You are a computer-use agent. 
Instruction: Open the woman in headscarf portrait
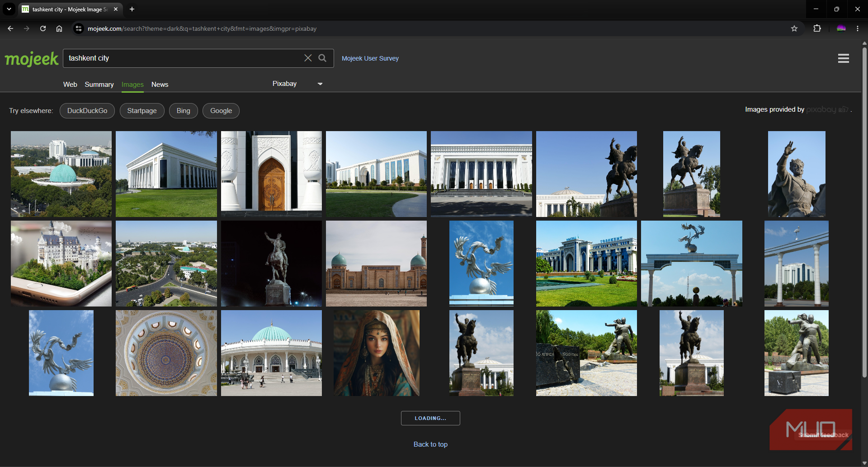(x=376, y=353)
